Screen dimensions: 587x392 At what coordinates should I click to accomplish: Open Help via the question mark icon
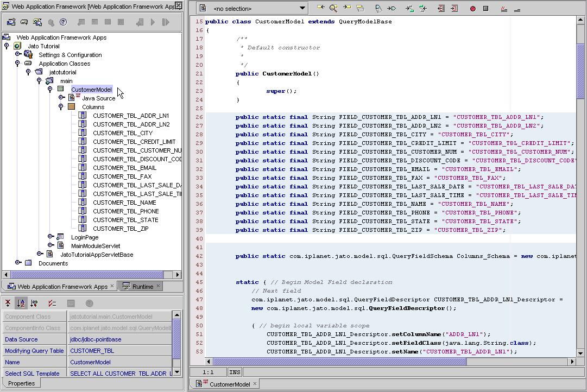coord(63,22)
